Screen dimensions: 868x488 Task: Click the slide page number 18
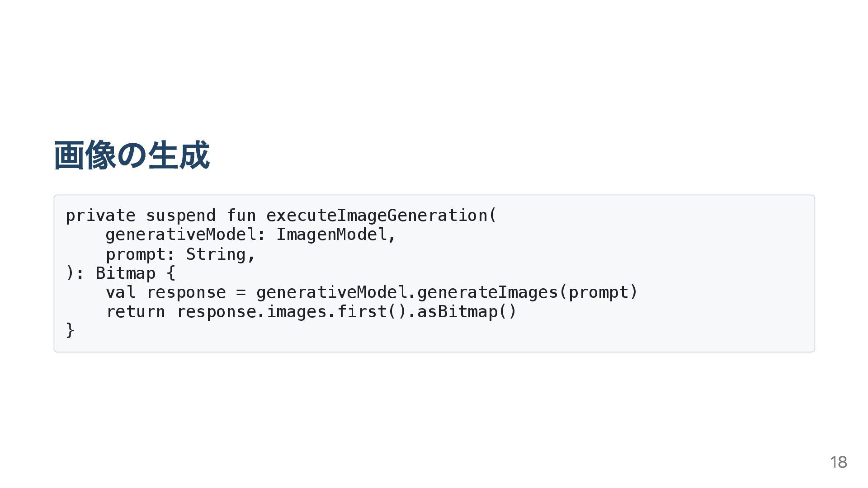[x=838, y=462]
